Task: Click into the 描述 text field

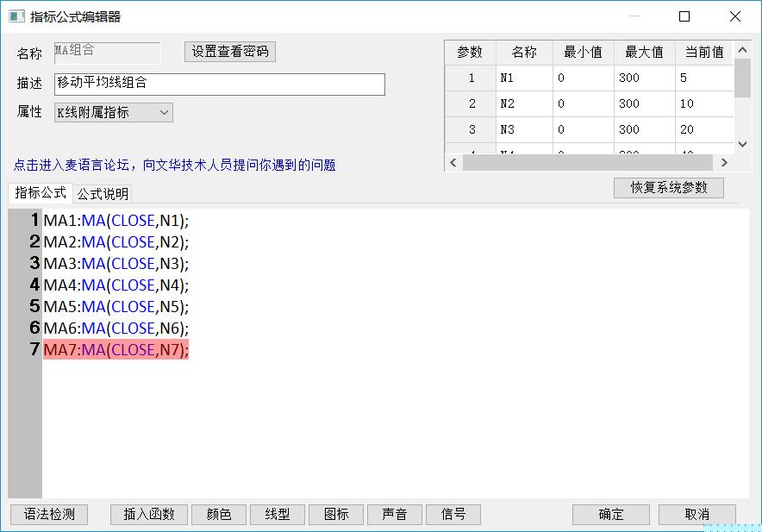Action: pos(219,84)
